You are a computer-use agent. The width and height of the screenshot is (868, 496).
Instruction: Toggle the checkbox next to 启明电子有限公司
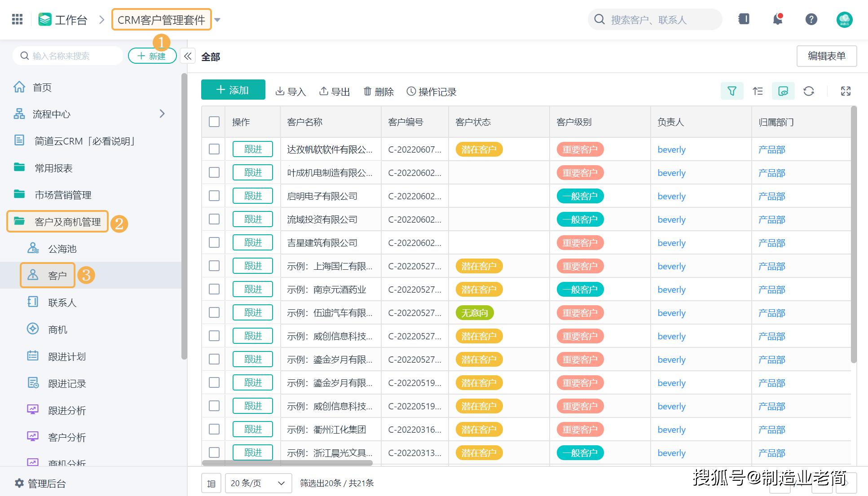click(x=214, y=197)
